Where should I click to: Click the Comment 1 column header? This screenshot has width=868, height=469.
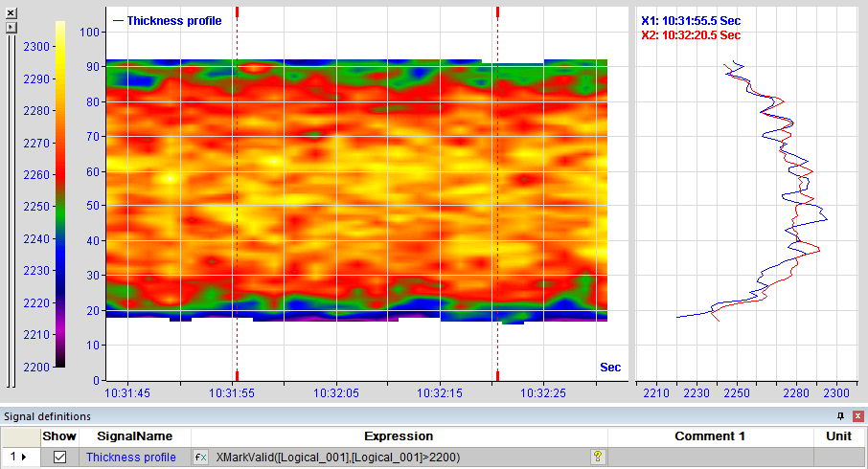point(710,436)
